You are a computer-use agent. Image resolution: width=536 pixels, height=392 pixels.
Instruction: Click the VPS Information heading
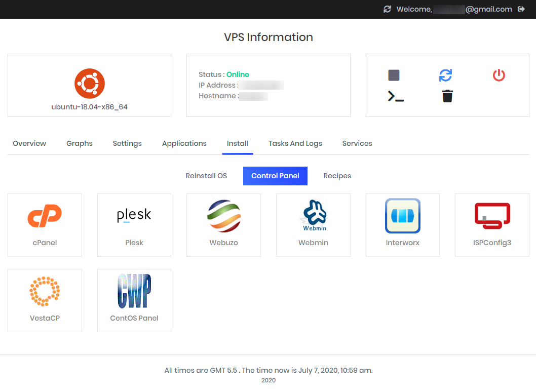click(x=269, y=37)
